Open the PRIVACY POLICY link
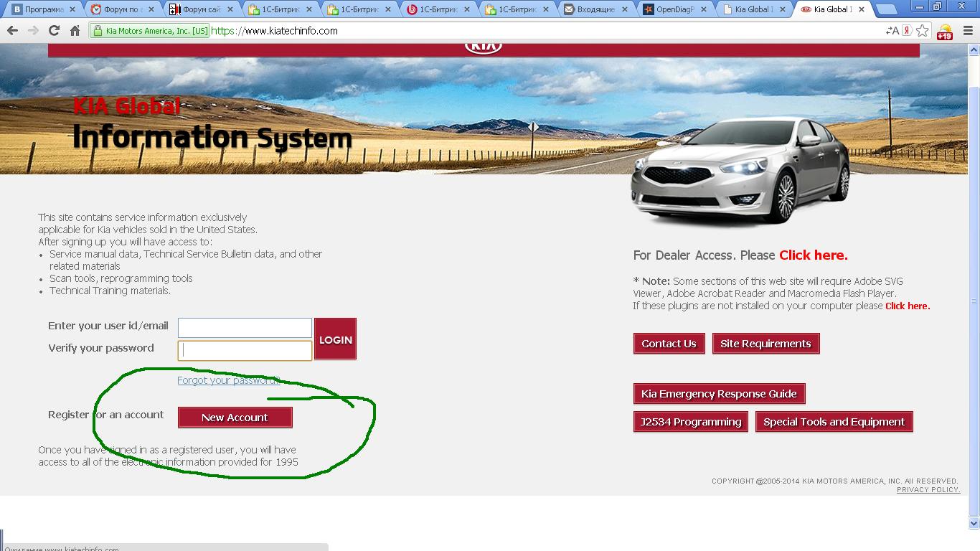The image size is (980, 551). (928, 490)
